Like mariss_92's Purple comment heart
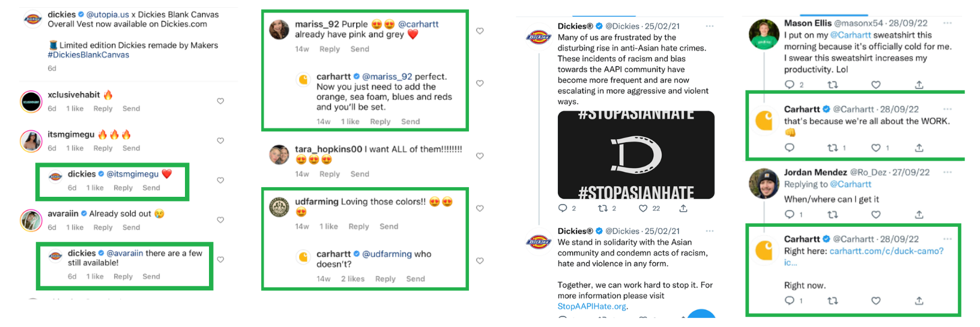980x327 pixels. (480, 31)
